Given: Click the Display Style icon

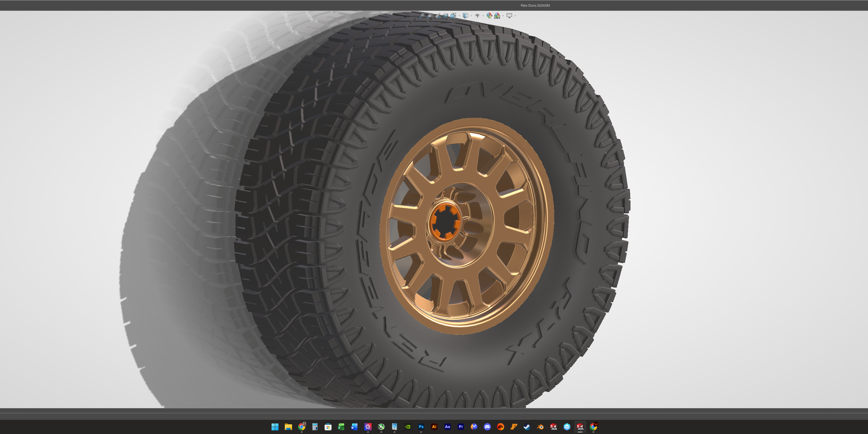Looking at the screenshot, I should pos(465,16).
